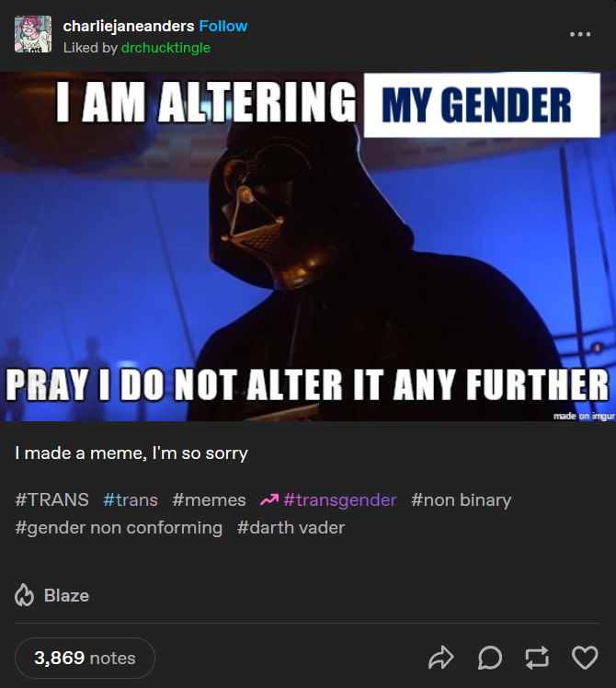Click the trending arrow beside #transgender

(269, 499)
